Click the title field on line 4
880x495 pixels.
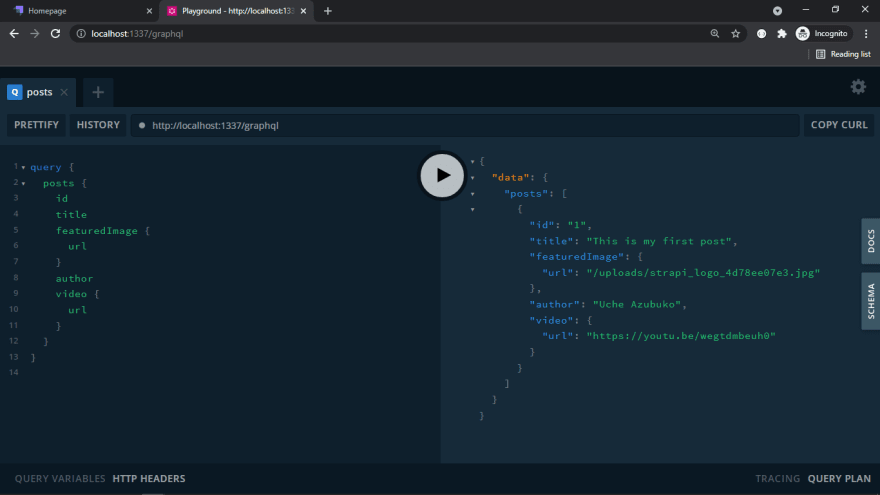coord(71,214)
